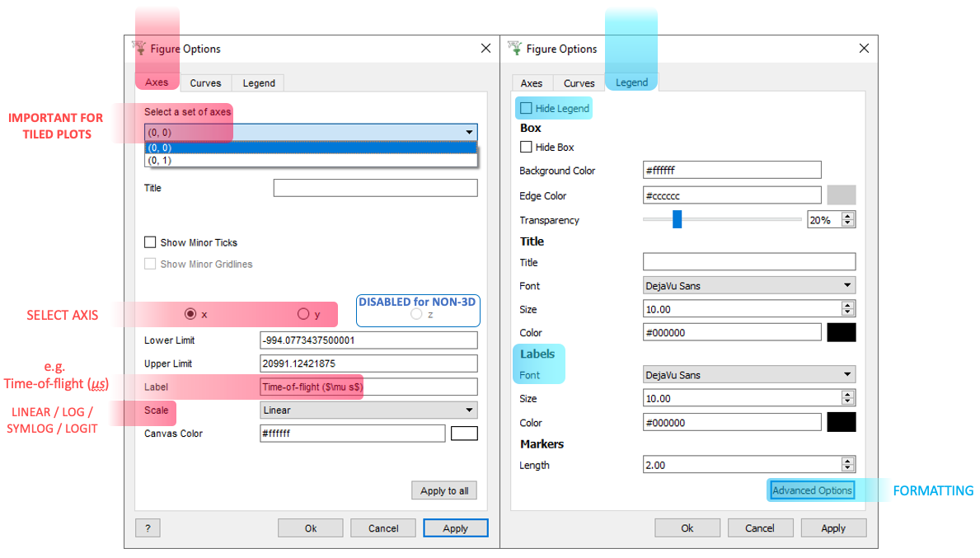Image resolution: width=980 pixels, height=558 pixels.
Task: Select the x axis radio button
Action: (x=190, y=314)
